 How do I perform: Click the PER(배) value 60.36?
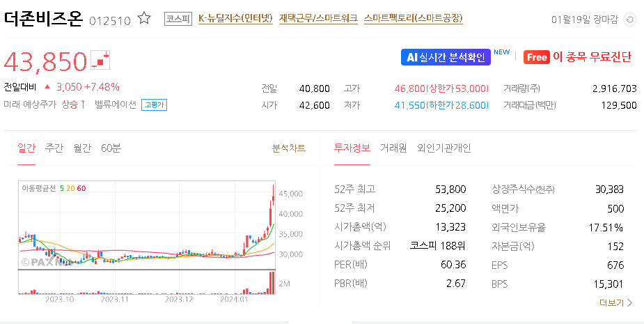pos(453,264)
